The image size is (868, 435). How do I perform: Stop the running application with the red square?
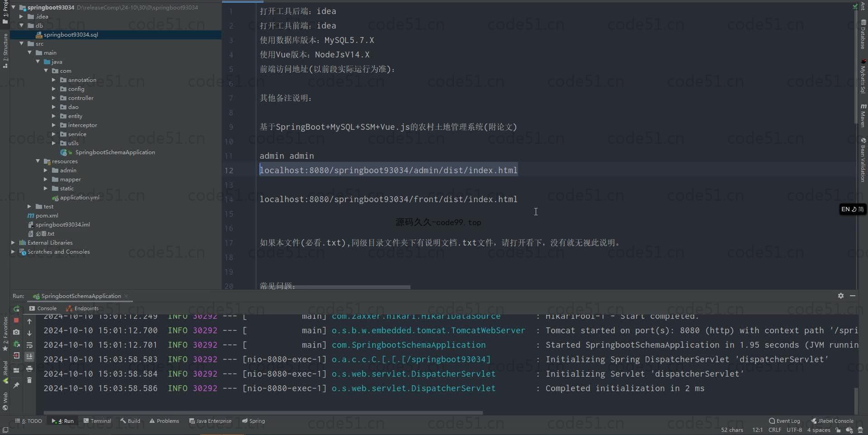point(16,320)
